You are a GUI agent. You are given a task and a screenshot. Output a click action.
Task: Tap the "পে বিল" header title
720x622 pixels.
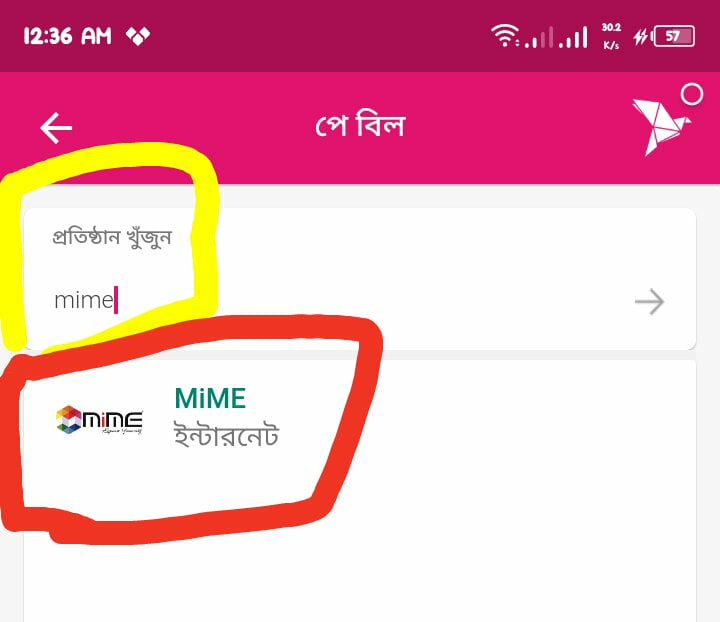360,125
